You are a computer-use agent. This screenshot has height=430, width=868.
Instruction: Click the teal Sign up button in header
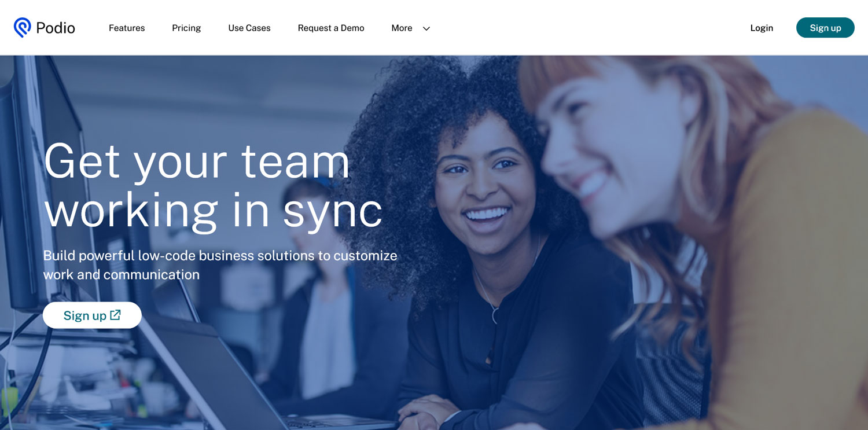click(825, 28)
